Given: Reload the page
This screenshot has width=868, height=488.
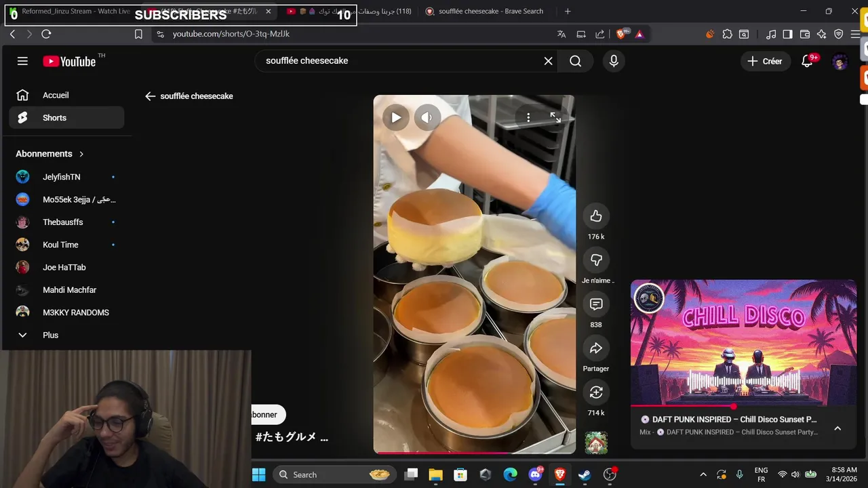Looking at the screenshot, I should (46, 34).
